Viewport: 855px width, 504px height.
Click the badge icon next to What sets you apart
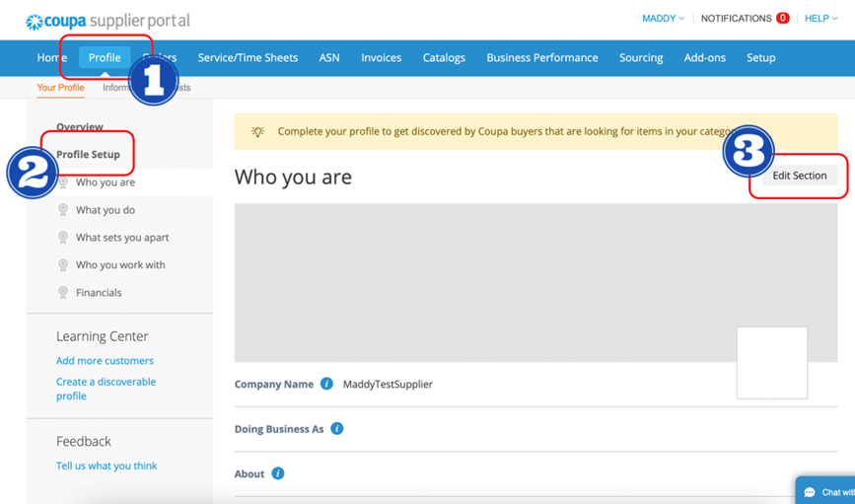click(x=63, y=238)
